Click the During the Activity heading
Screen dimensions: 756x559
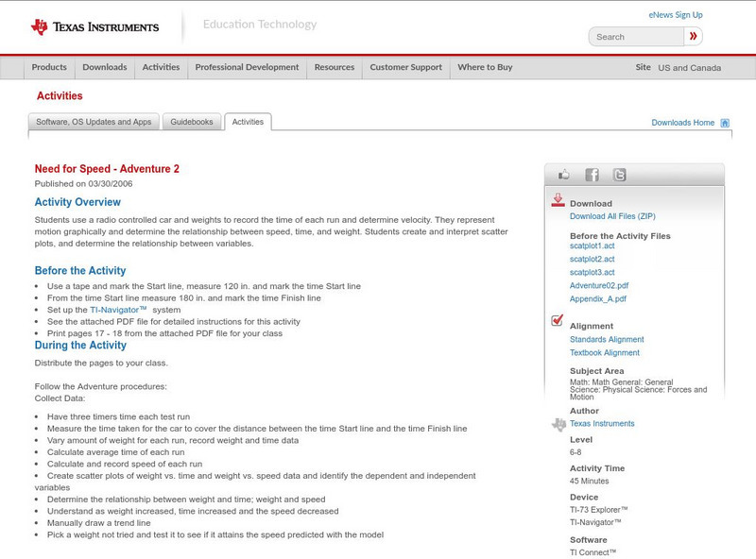coord(80,345)
